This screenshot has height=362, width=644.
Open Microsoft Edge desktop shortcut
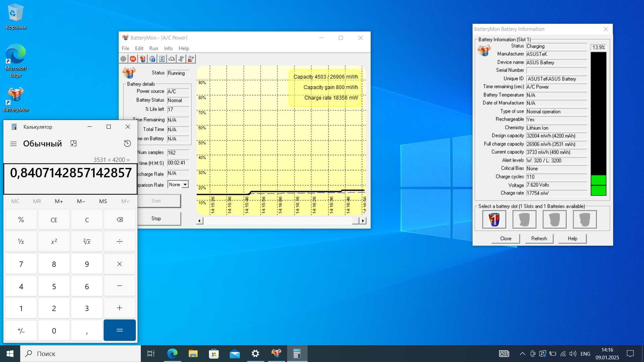(15, 61)
